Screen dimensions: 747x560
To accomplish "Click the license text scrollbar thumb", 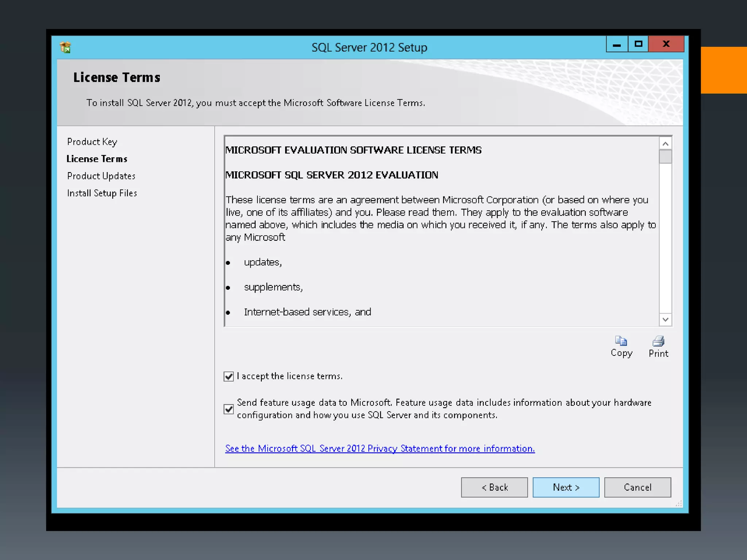I will point(665,157).
